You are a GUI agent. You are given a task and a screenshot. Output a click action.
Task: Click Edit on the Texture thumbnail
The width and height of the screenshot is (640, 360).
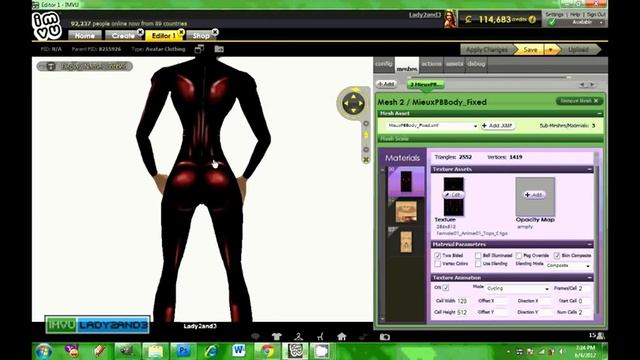coord(453,195)
